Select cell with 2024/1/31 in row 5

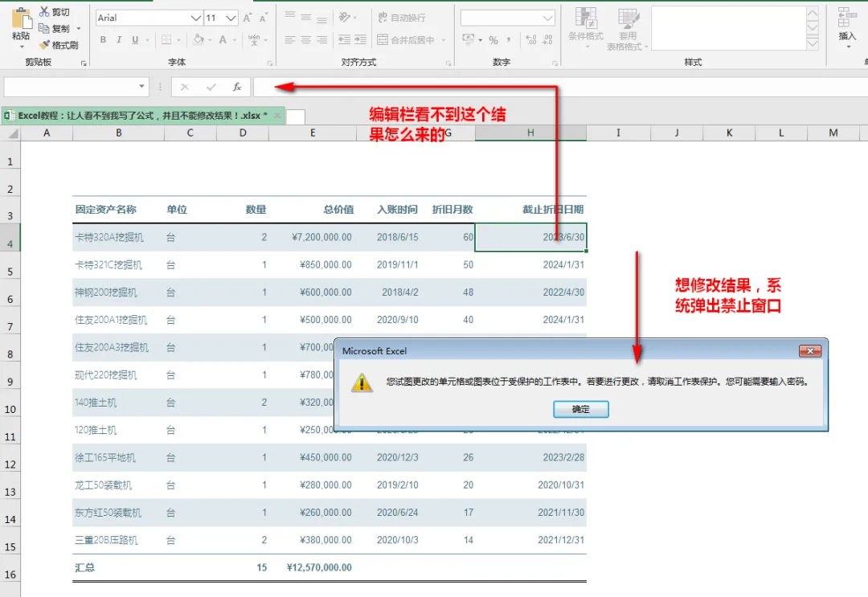(530, 264)
